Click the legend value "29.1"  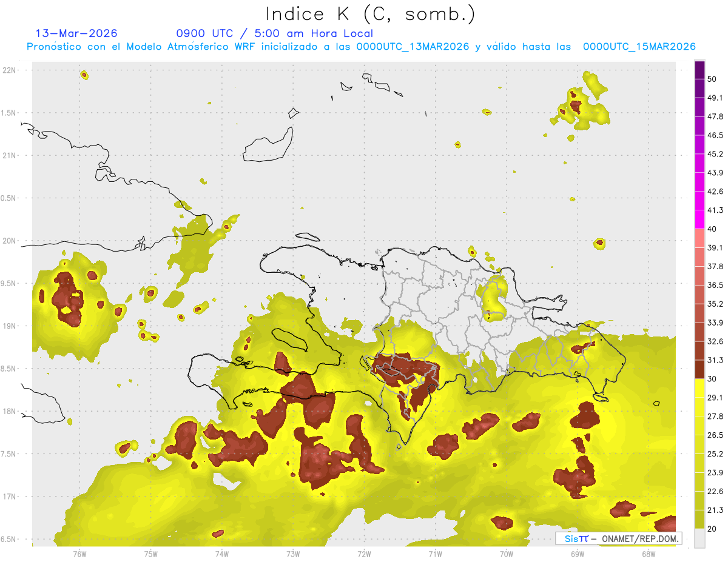pos(715,398)
